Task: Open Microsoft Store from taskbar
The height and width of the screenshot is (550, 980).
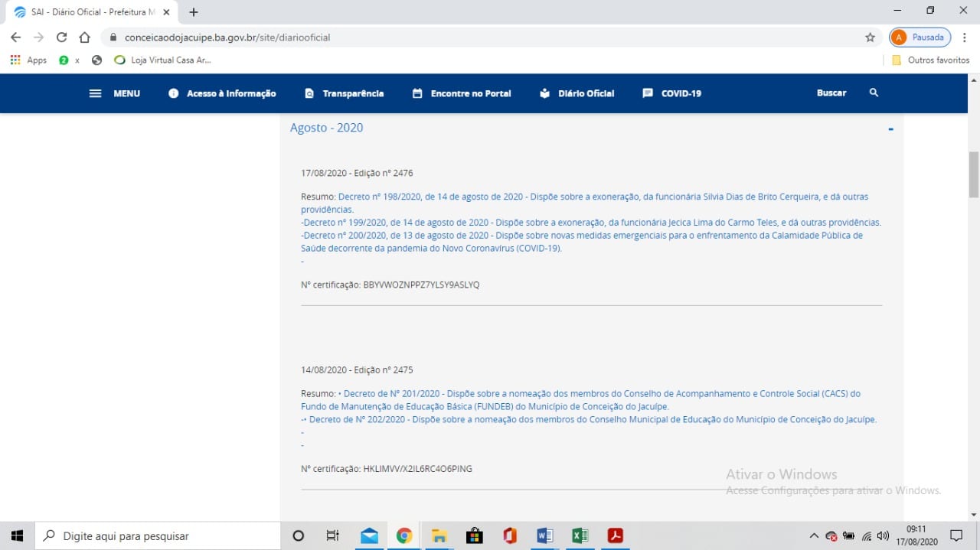Action: (x=475, y=535)
